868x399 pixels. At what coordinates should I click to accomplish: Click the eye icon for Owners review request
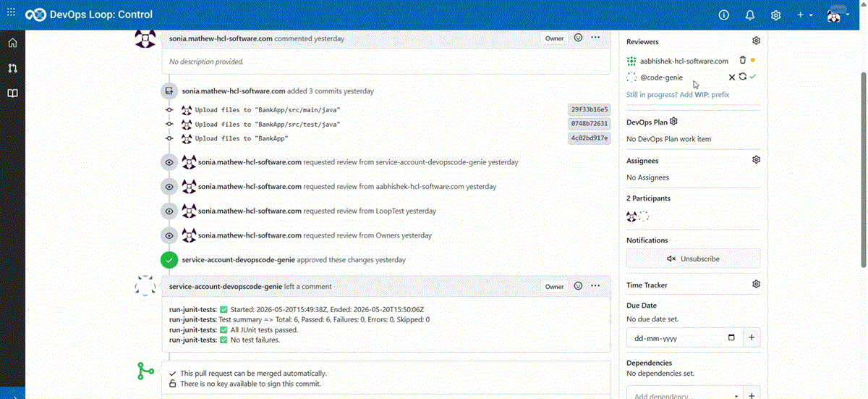tap(169, 235)
